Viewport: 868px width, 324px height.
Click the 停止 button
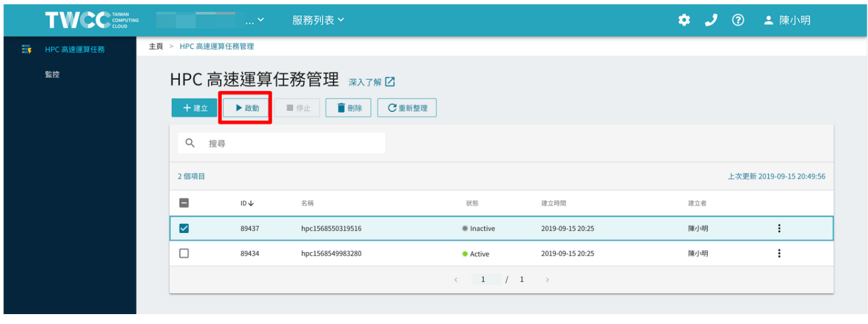click(297, 108)
